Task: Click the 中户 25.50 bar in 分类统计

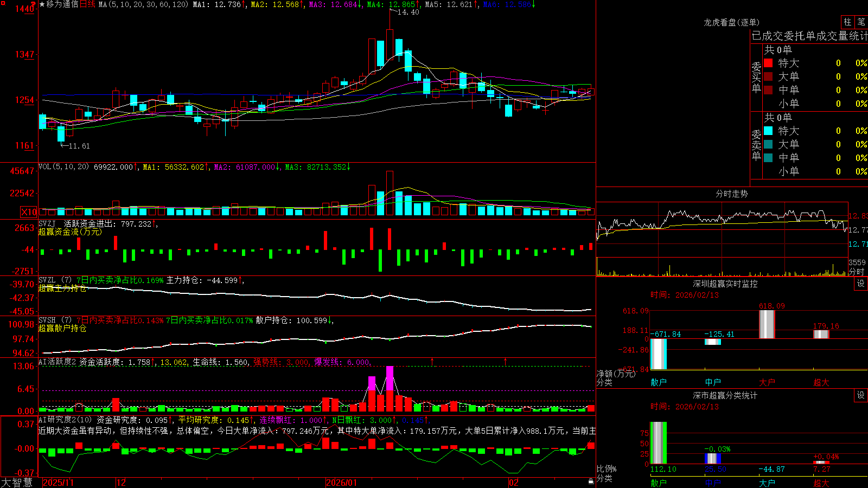Action: click(712, 459)
